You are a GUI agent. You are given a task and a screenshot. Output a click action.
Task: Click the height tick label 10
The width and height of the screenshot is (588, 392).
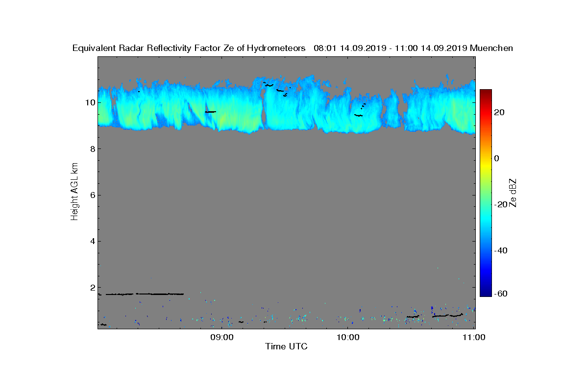click(90, 102)
